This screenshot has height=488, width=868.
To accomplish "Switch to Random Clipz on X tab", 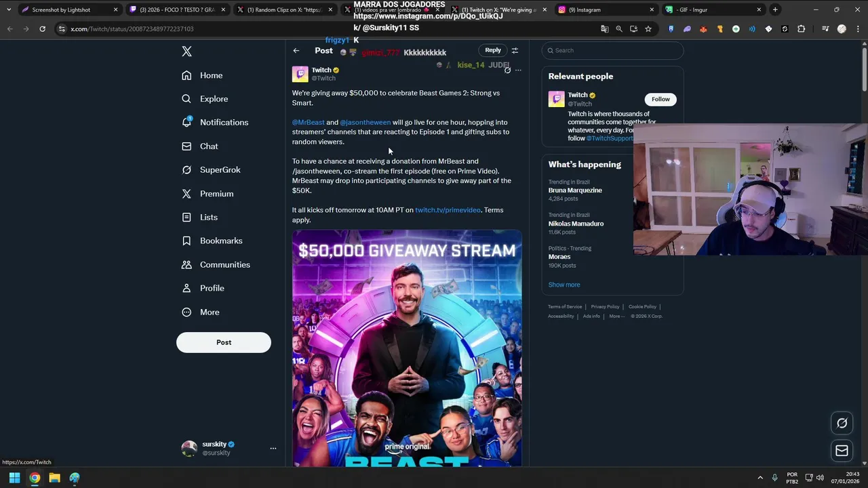I will point(283,9).
